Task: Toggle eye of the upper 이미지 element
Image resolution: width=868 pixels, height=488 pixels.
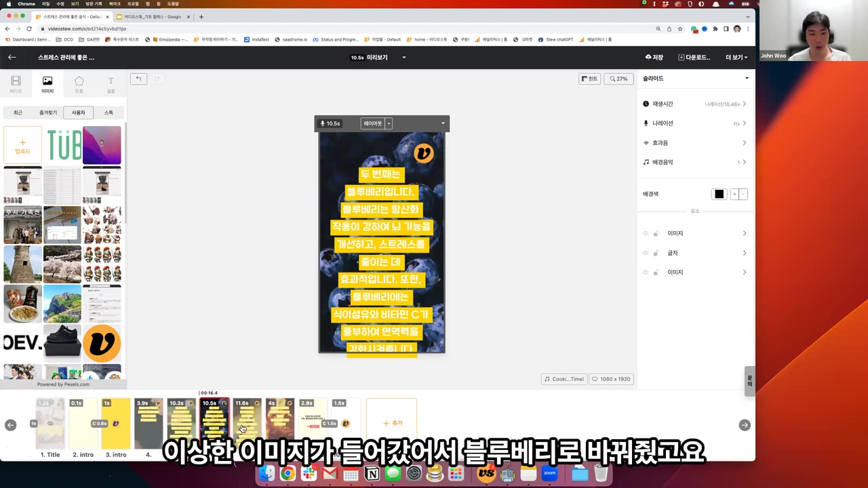Action: pos(646,233)
